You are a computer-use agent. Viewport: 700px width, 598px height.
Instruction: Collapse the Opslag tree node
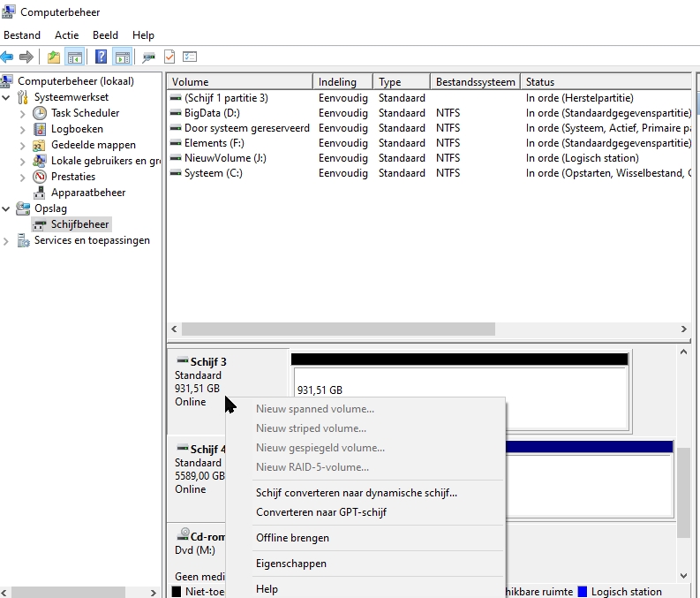7,208
